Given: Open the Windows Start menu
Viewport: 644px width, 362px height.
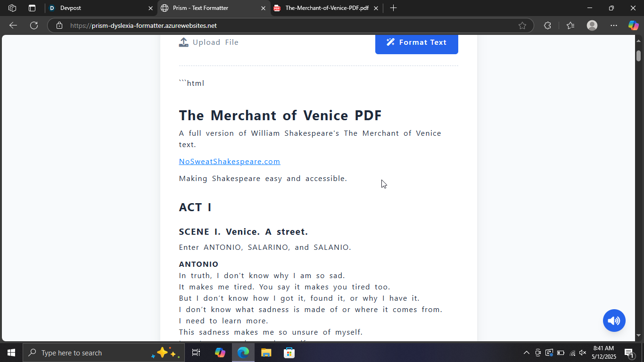Looking at the screenshot, I should click(11, 353).
